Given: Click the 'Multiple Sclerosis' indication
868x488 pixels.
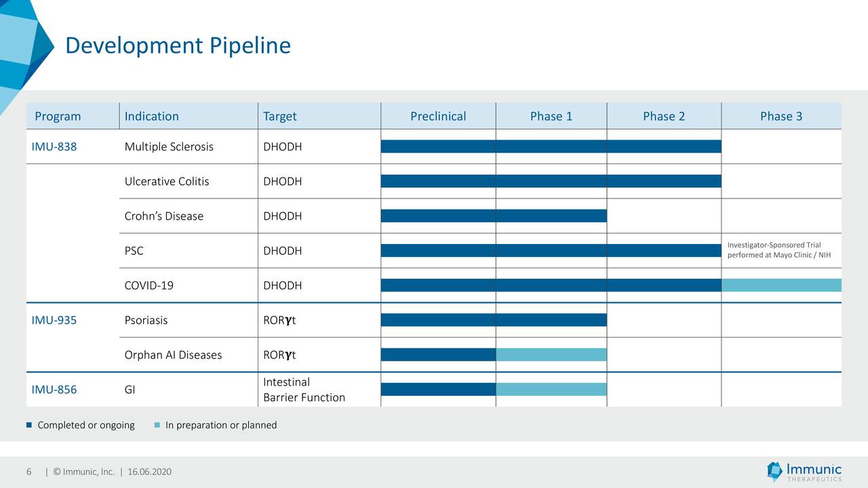Looking at the screenshot, I should [169, 146].
